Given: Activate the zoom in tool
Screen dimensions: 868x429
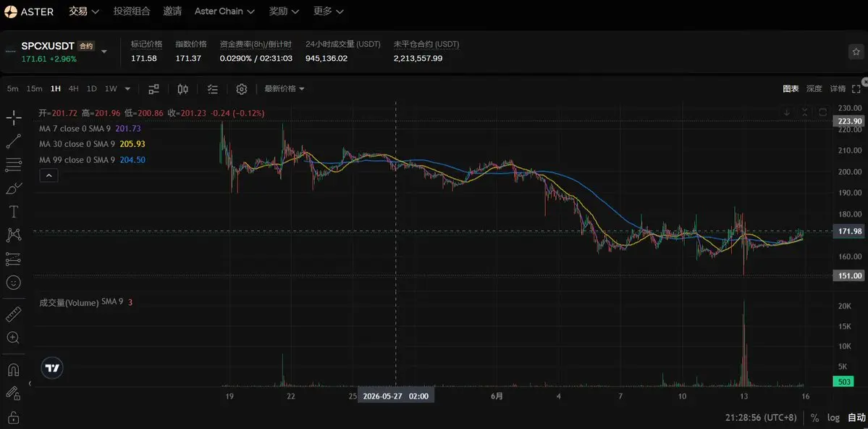Looking at the screenshot, I should pos(13,338).
